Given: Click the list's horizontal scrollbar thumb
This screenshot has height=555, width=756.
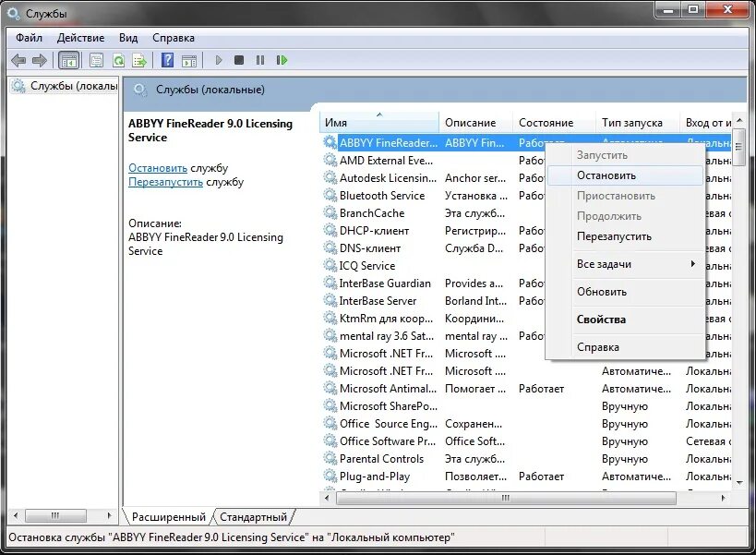Looking at the screenshot, I should 506,498.
